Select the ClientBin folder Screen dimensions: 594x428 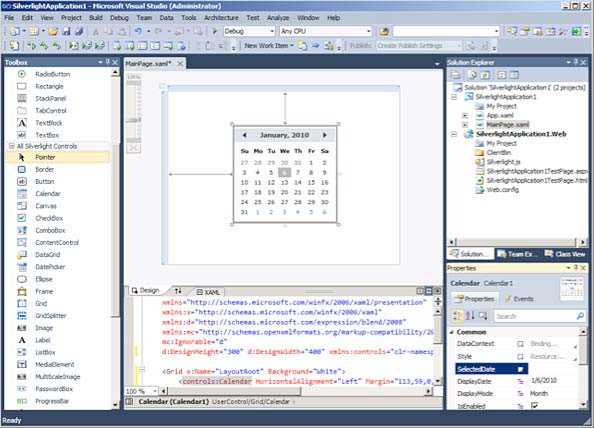tap(499, 152)
